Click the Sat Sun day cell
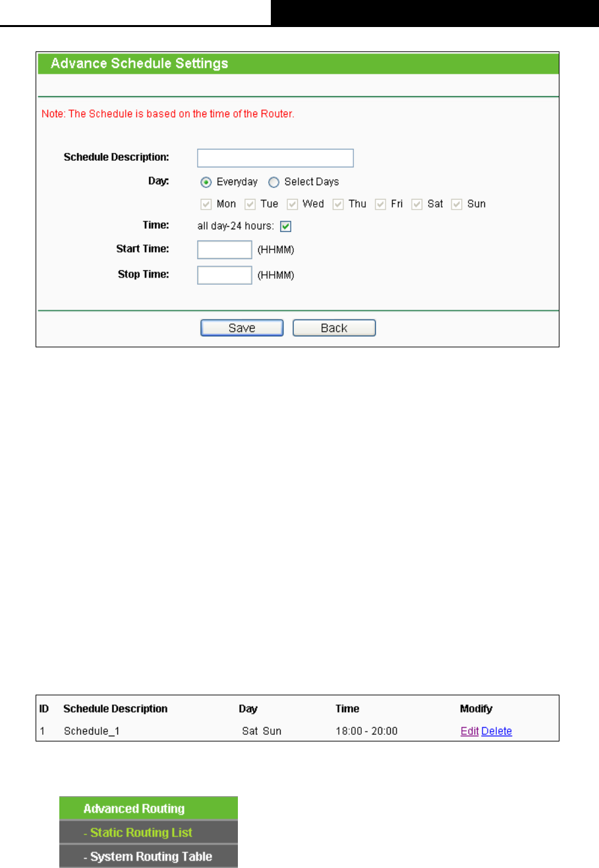The height and width of the screenshot is (868, 599). click(262, 731)
